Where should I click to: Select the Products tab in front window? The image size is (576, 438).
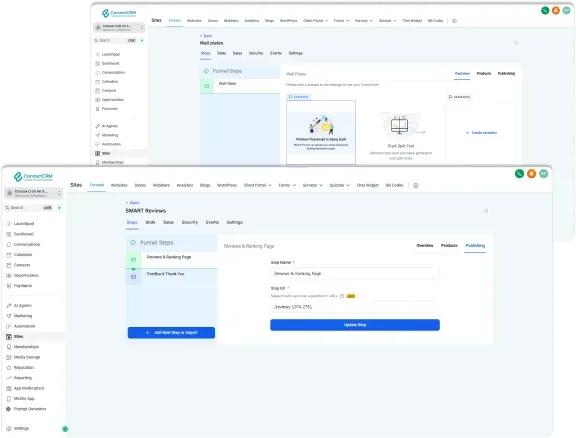[449, 245]
